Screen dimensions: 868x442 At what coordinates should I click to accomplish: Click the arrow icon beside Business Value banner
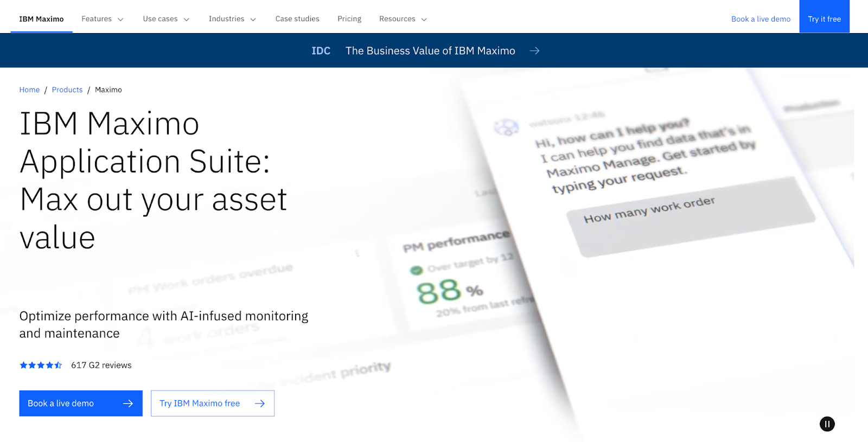coord(534,50)
